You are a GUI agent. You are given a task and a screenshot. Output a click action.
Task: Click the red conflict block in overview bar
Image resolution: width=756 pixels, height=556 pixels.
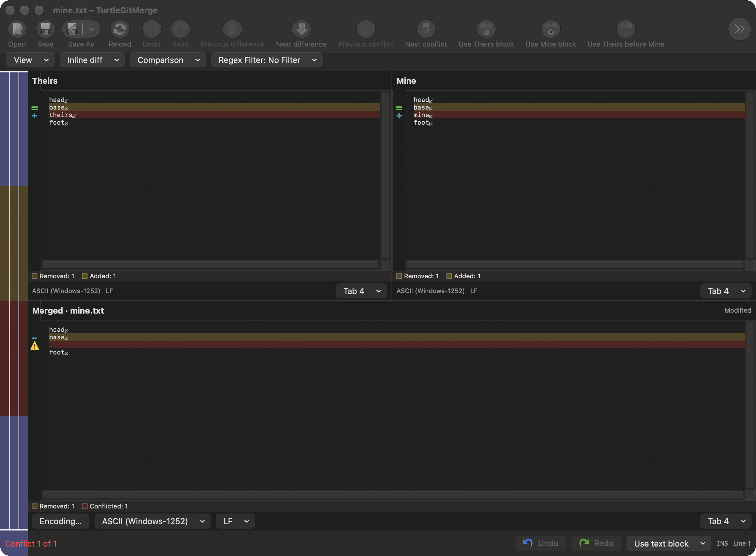14,358
